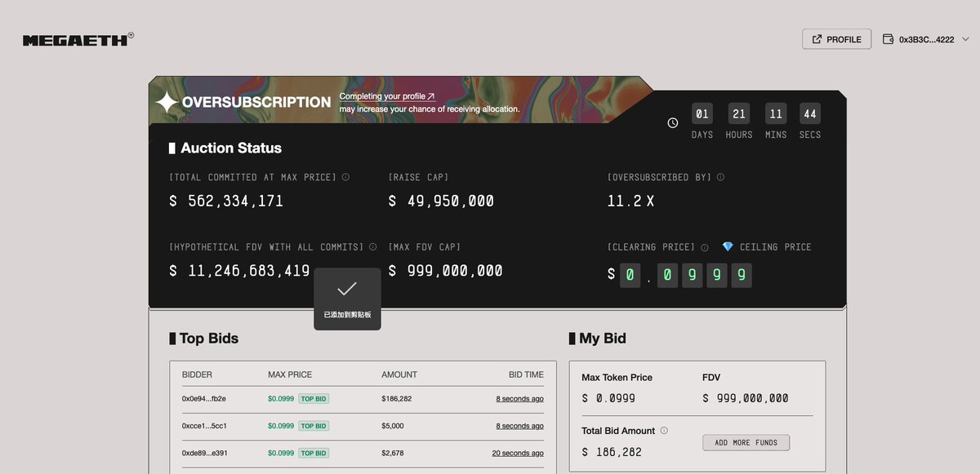
Task: Click info icon next to Hypothetical FDV
Action: (372, 246)
